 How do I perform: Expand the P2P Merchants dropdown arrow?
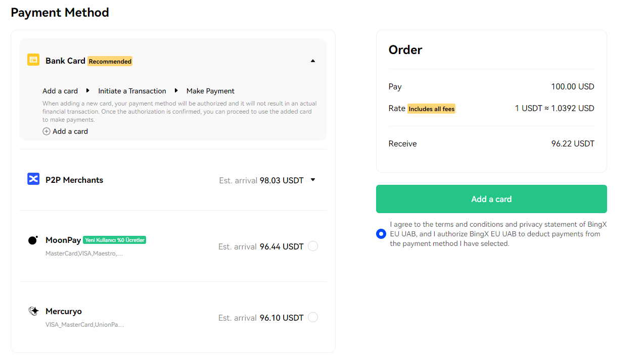point(313,180)
